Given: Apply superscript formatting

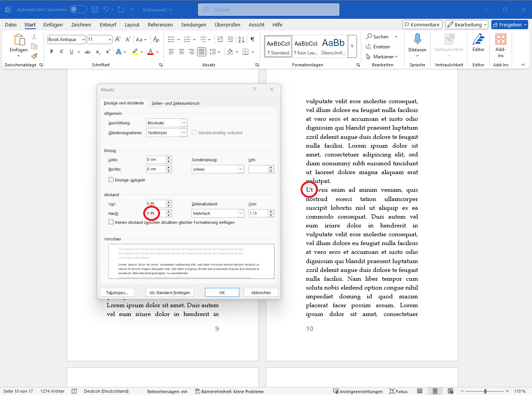Looking at the screenshot, I should [108, 52].
